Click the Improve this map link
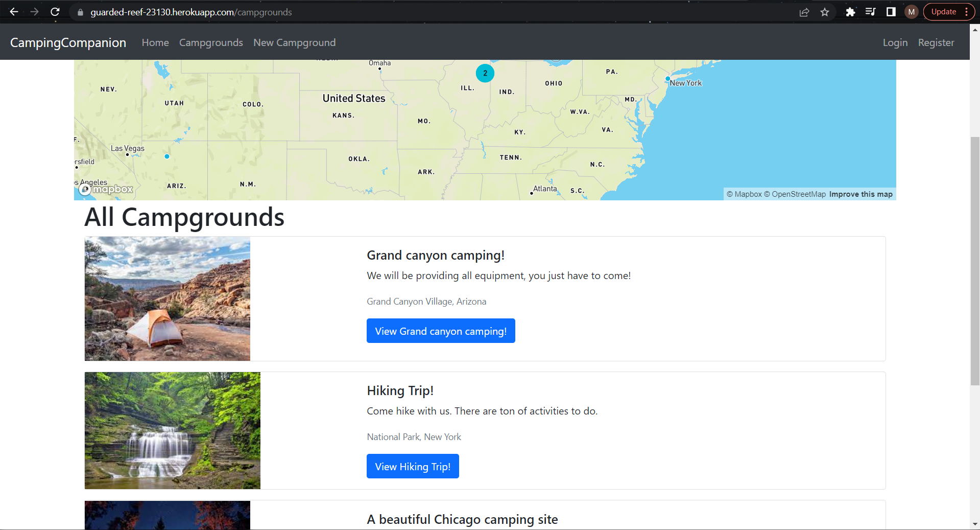 861,194
